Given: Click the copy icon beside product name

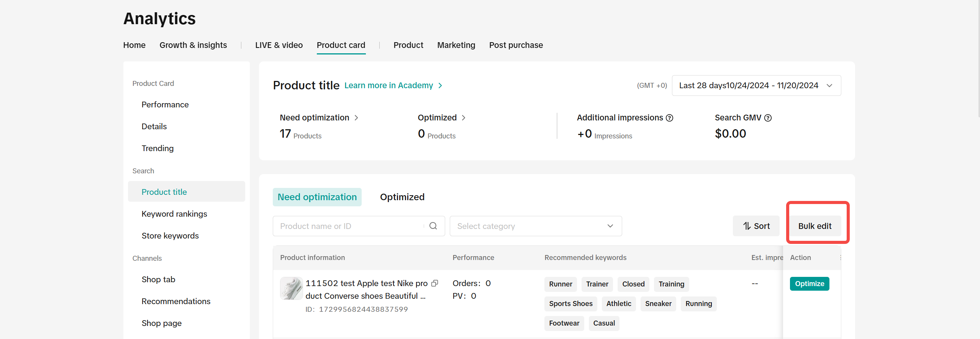Looking at the screenshot, I should click(x=434, y=283).
